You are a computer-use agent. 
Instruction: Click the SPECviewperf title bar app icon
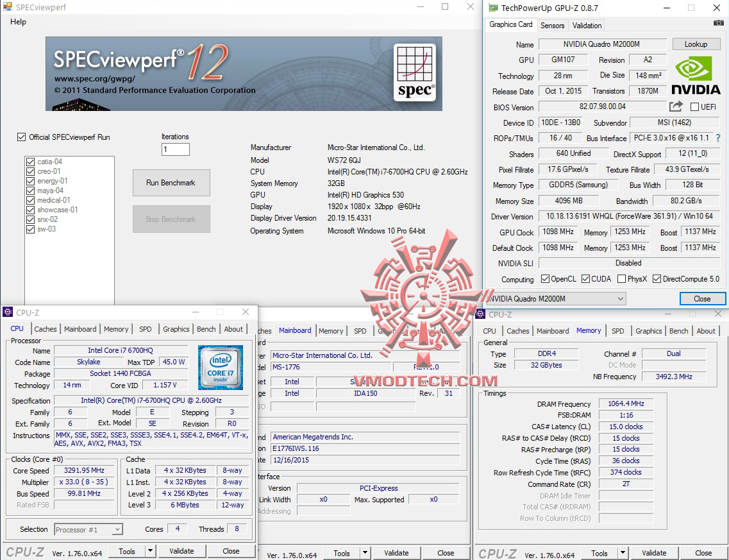(x=8, y=7)
